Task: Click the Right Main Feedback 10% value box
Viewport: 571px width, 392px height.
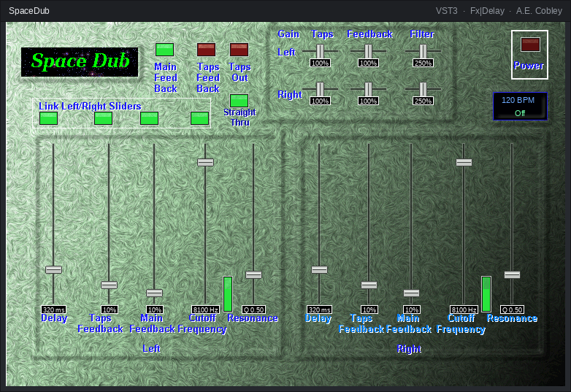Action: (412, 310)
